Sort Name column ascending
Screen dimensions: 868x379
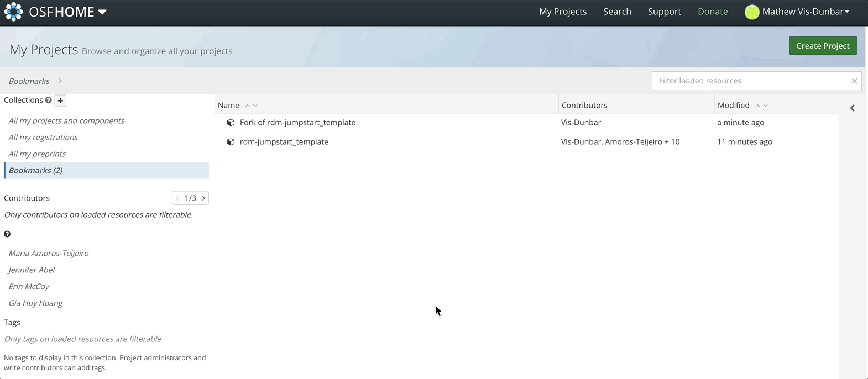(247, 106)
